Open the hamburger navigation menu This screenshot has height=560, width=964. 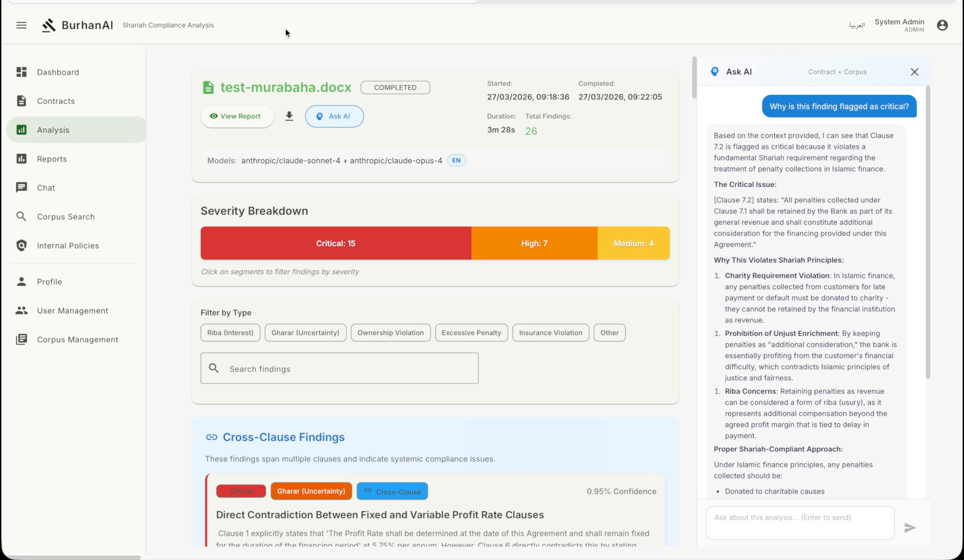(x=21, y=25)
